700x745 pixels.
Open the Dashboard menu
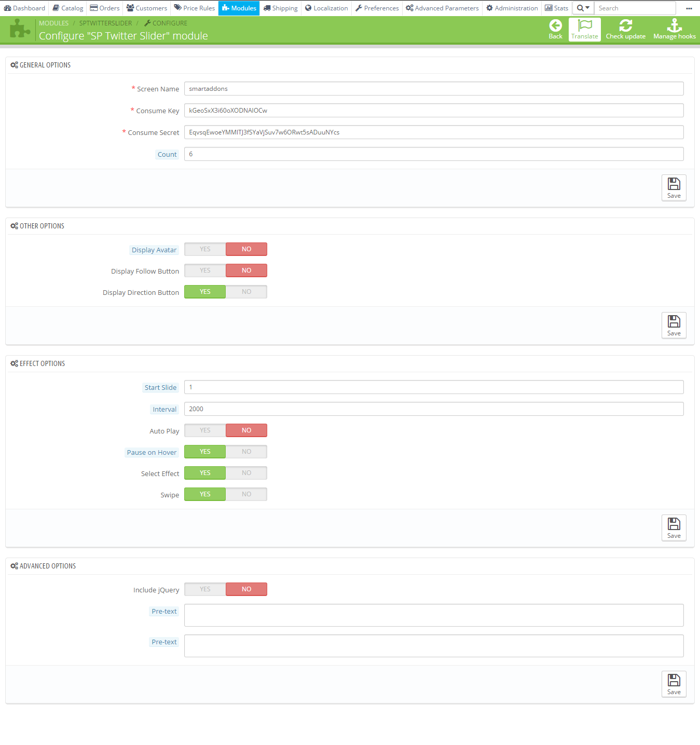24,8
